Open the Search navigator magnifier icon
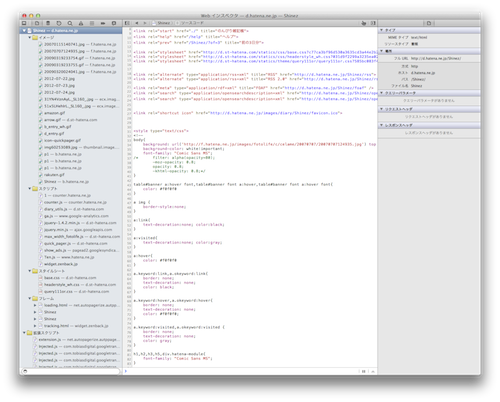 click(70, 23)
